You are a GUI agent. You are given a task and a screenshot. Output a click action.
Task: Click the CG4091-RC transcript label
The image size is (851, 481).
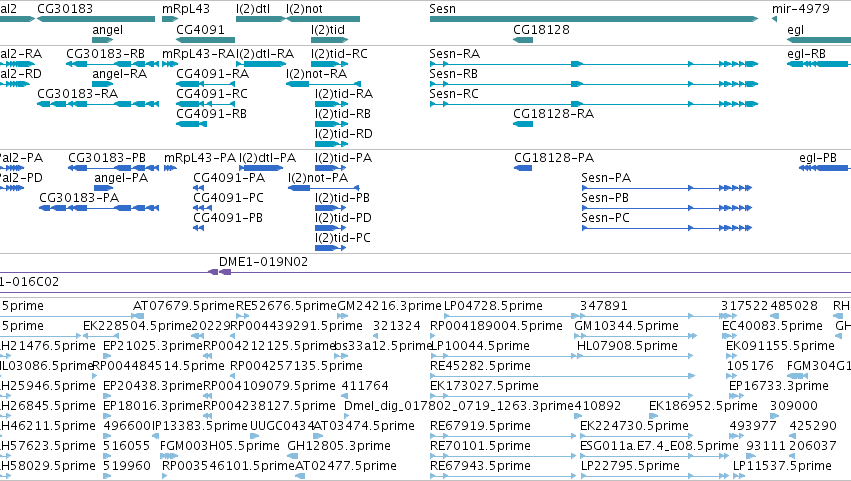pos(212,94)
